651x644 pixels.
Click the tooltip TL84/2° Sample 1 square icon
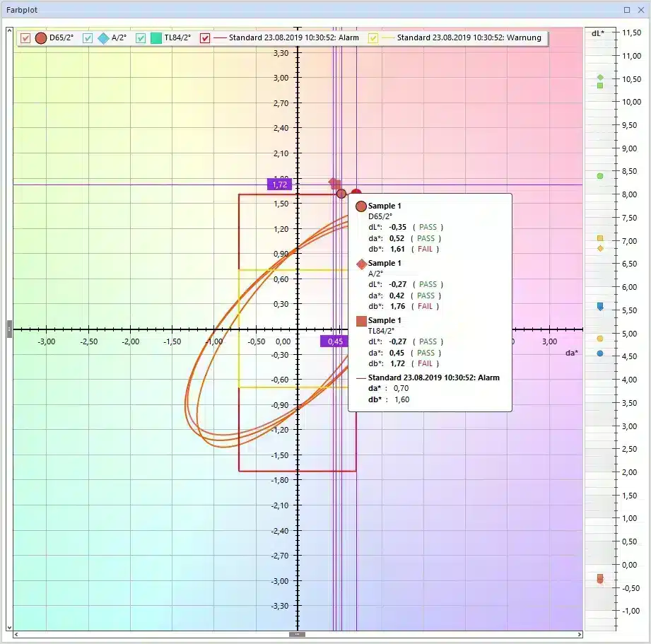pyautogui.click(x=361, y=321)
